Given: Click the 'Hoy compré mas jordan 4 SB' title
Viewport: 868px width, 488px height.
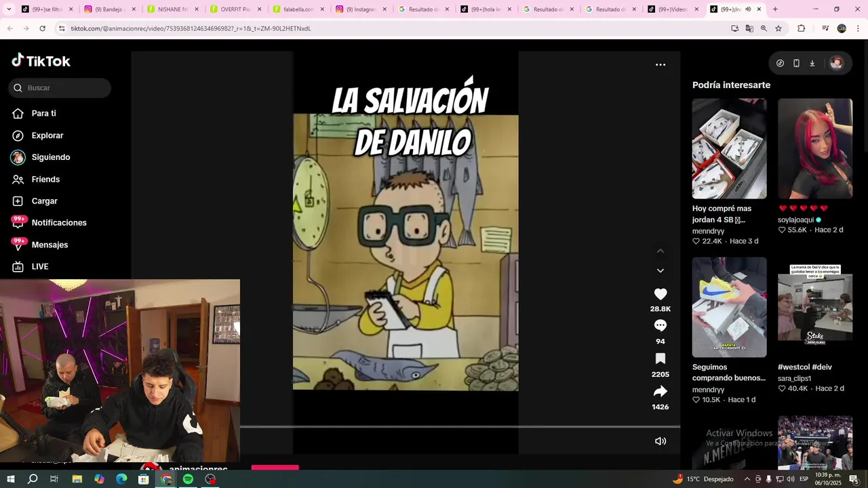Looking at the screenshot, I should 722,214.
